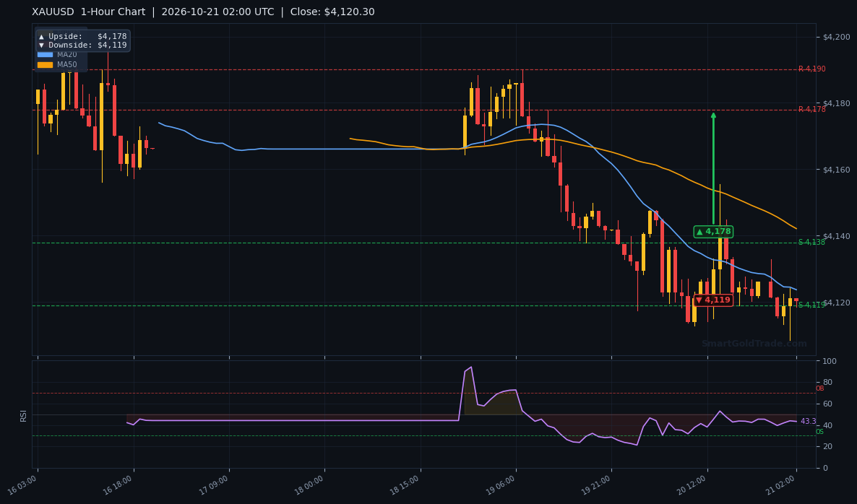857x504 pixels.
Task: Click the 19 06:00 time axis label
Action: click(x=501, y=485)
